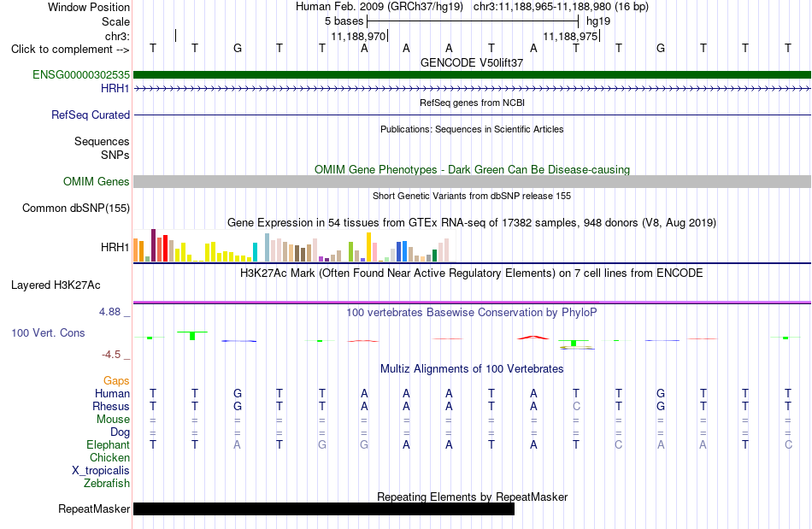The width and height of the screenshot is (812, 529).
Task: Click the 'Gaps' alignment row label
Action: 116,381
